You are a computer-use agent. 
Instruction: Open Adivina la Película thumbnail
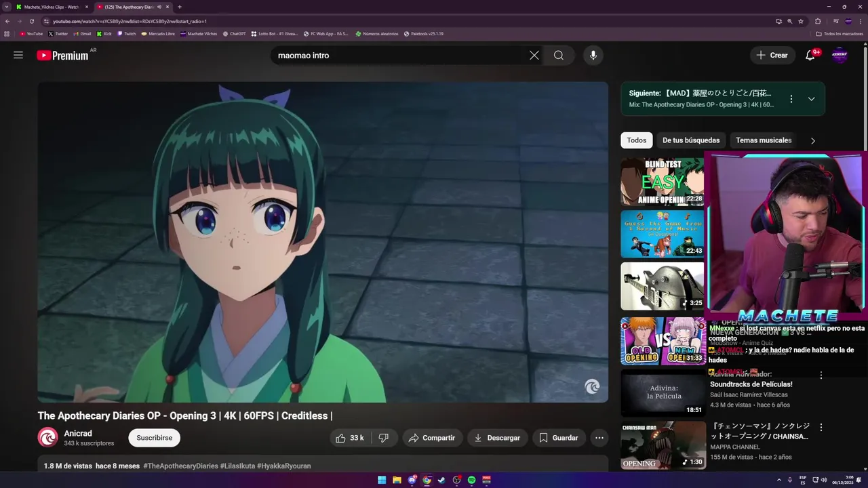pyautogui.click(x=663, y=393)
